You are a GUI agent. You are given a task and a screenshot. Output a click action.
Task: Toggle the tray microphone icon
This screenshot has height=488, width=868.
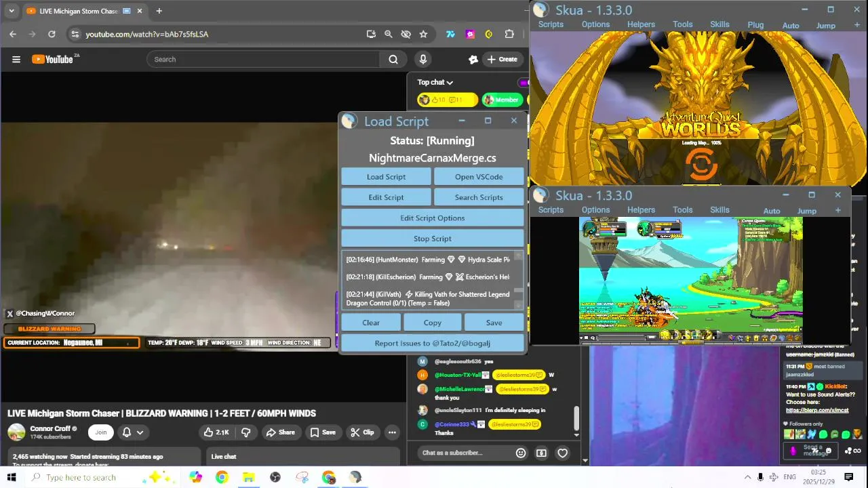point(760,477)
